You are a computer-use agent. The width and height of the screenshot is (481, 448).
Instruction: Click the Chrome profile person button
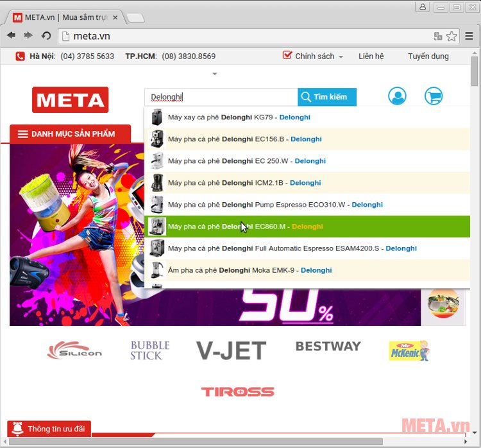pyautogui.click(x=423, y=7)
